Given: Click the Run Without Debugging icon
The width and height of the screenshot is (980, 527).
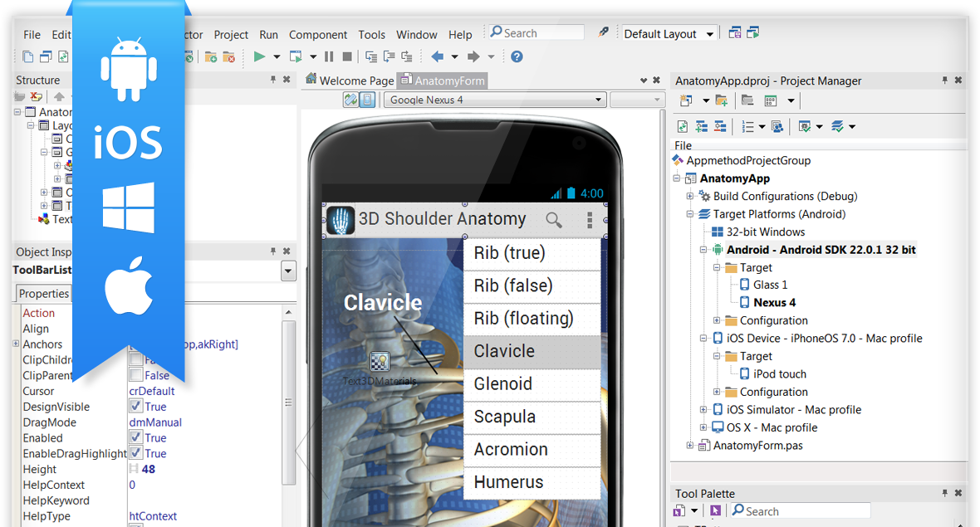Looking at the screenshot, I should pos(296,56).
